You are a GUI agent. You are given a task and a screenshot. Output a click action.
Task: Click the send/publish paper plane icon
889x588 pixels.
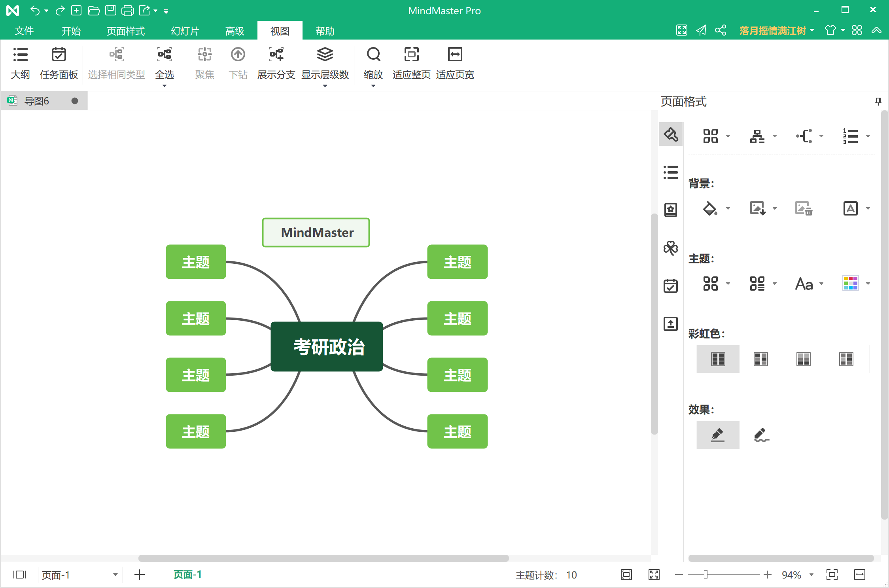(x=701, y=30)
